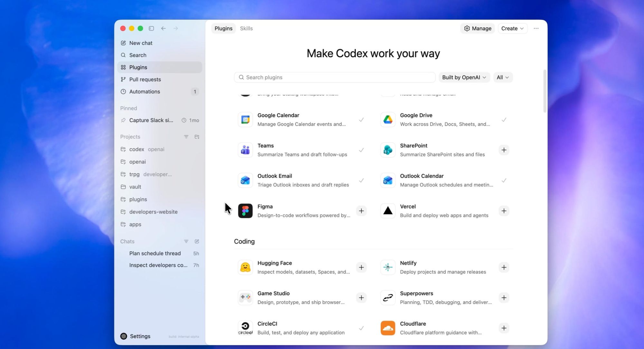
Task: Switch to the Skills tab
Action: (246, 28)
